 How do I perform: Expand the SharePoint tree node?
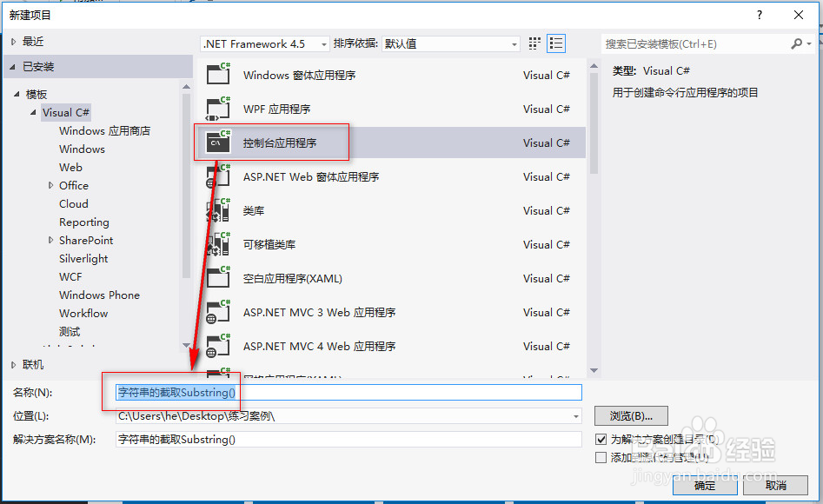tap(51, 240)
